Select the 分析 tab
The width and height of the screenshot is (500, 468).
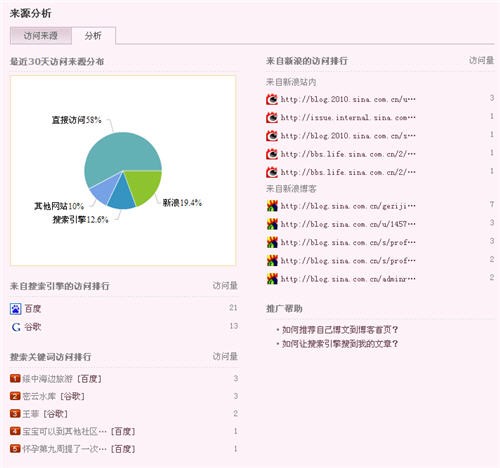93,35
